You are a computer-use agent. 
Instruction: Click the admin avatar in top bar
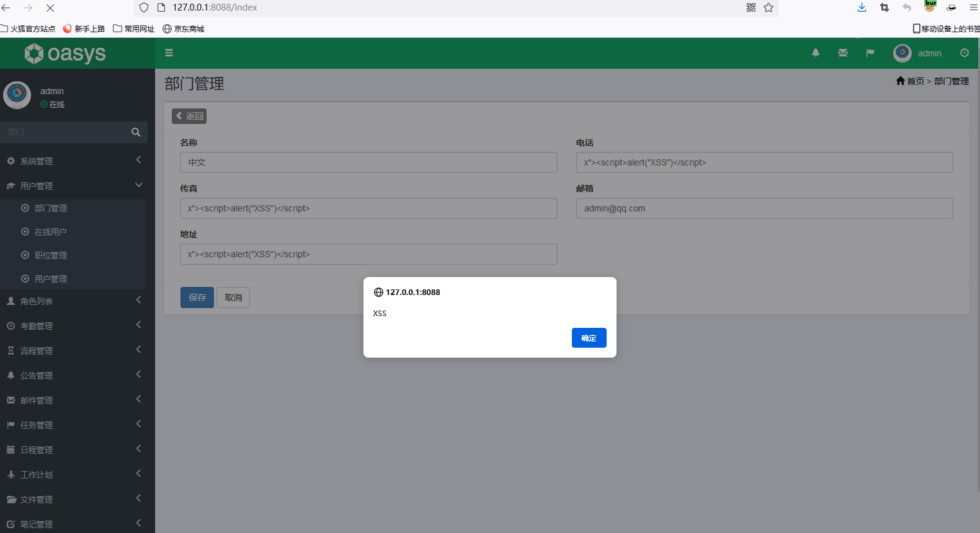(902, 53)
